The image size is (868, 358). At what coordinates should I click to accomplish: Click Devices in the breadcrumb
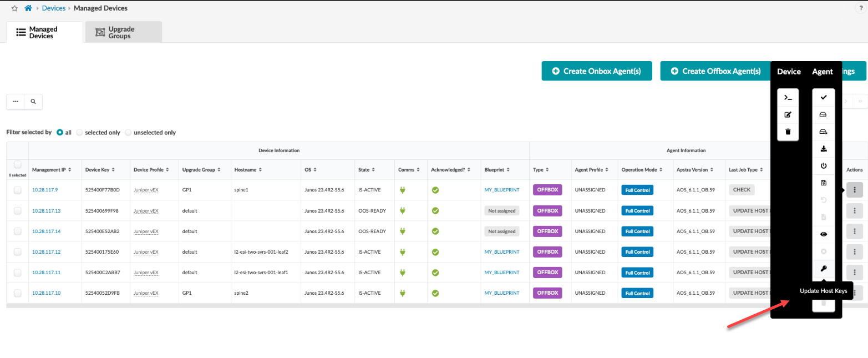click(x=54, y=8)
